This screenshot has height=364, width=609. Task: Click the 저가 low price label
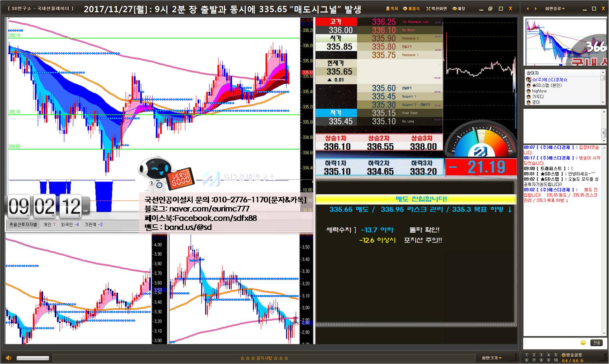(336, 113)
